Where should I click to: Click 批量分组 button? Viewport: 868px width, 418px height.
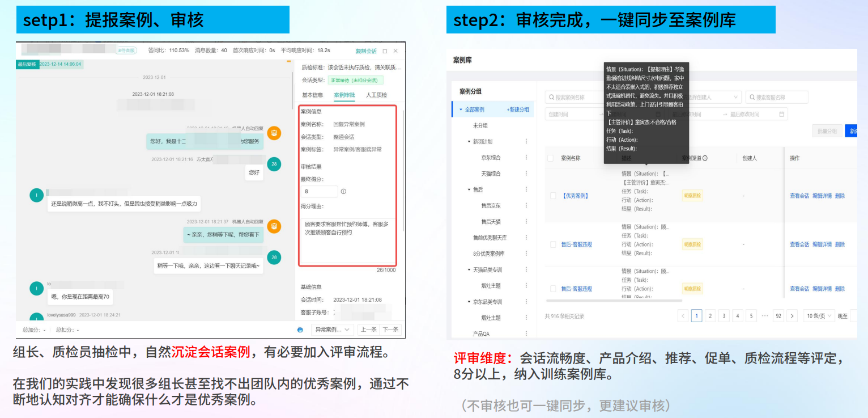coord(827,130)
